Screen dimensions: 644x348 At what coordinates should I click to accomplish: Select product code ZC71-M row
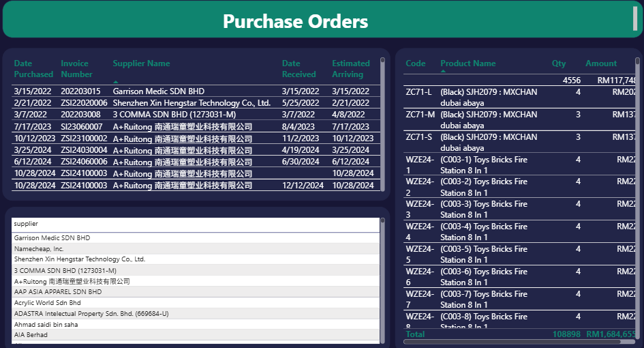click(519, 119)
